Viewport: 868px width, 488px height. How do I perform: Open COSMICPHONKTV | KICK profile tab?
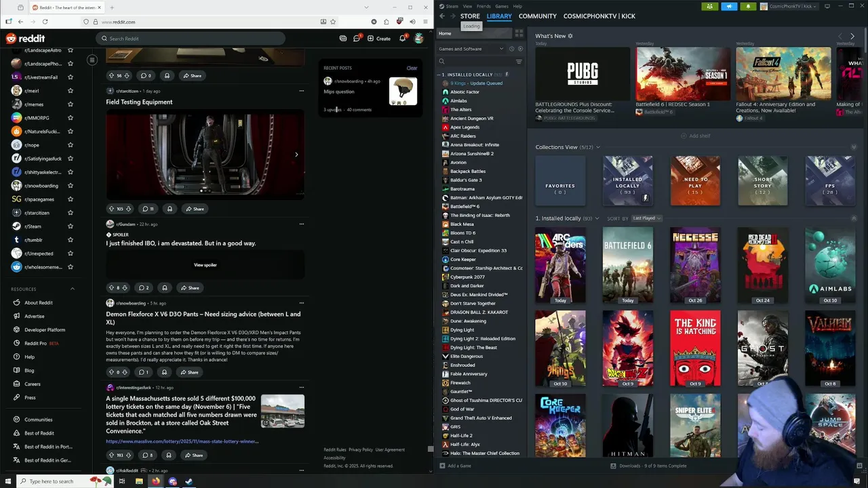599,16
